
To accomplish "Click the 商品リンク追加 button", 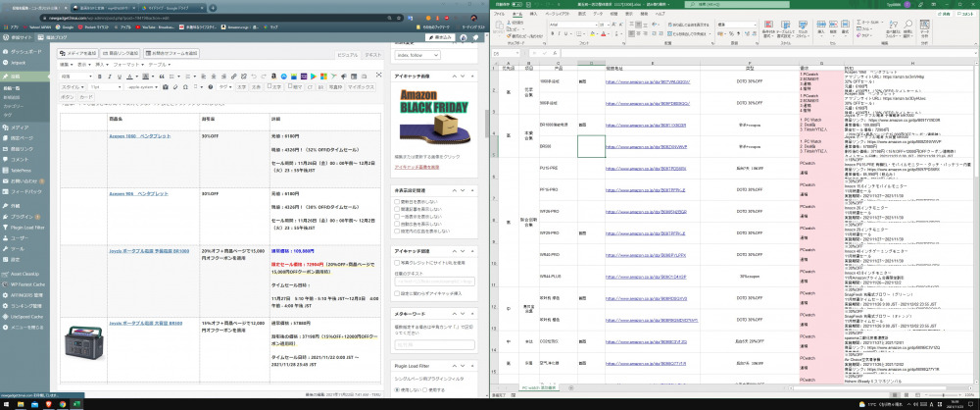I will click(x=121, y=54).
